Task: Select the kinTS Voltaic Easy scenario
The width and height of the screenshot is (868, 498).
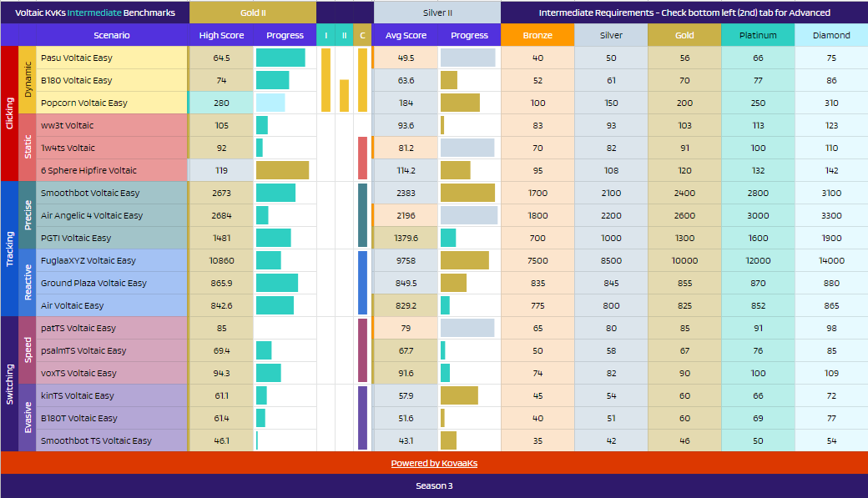Action: [111, 395]
